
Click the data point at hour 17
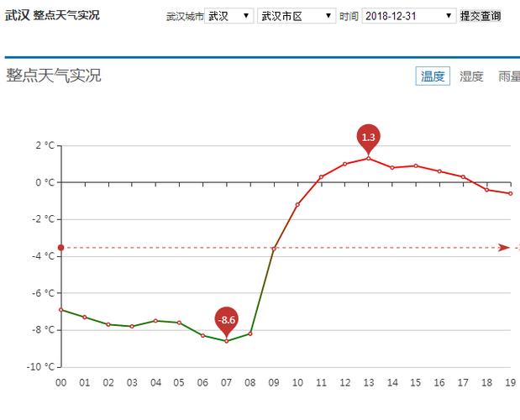[x=463, y=177]
